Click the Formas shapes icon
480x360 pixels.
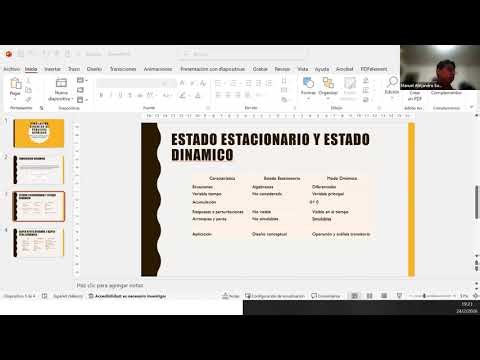click(308, 82)
